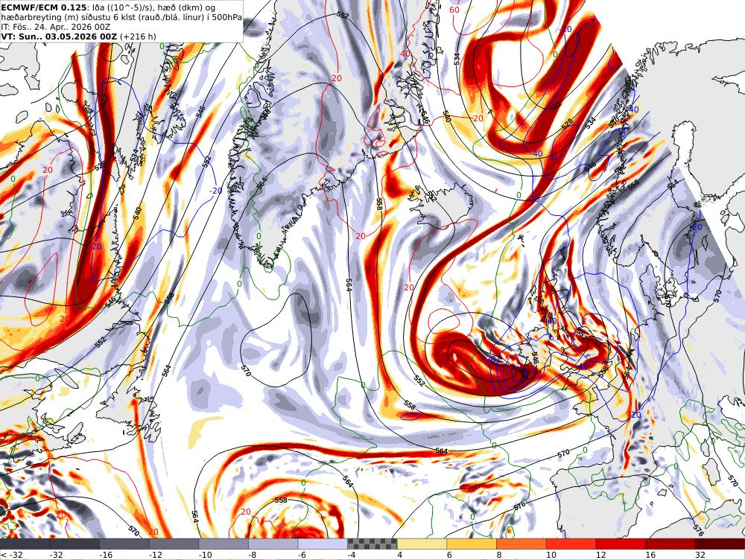Pick the pale yellow swatch between 4 and 6
This screenshot has height=560, width=745.
coord(422,544)
